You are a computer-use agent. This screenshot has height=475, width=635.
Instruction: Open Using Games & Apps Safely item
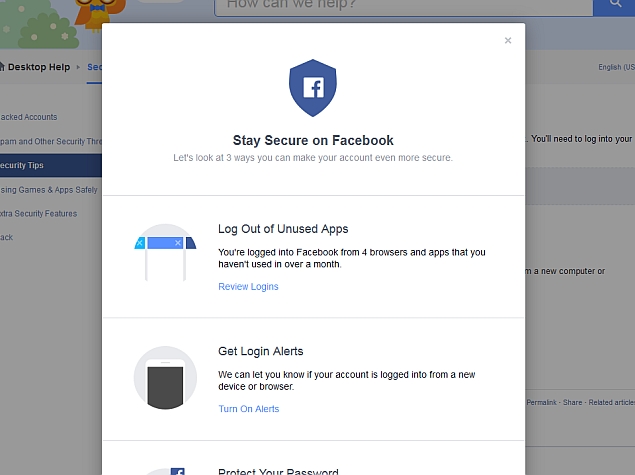pyautogui.click(x=49, y=190)
